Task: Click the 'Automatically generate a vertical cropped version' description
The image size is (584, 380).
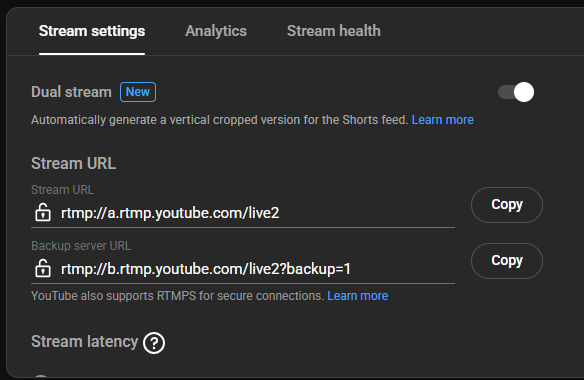Action: click(x=220, y=120)
